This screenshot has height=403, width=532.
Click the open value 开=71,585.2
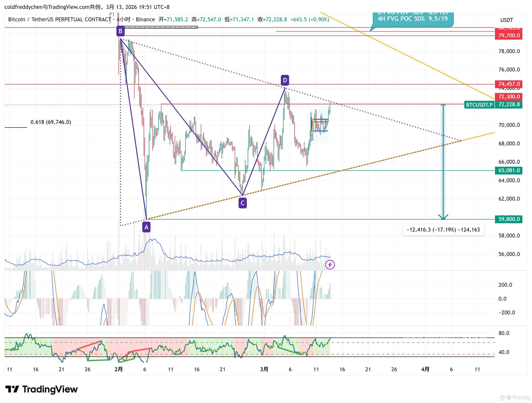tap(173, 19)
